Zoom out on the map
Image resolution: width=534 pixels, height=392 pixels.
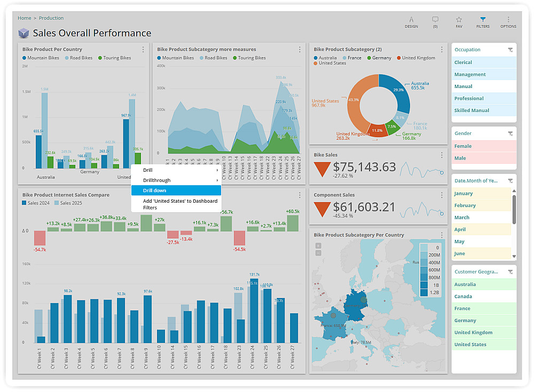pyautogui.click(x=318, y=253)
